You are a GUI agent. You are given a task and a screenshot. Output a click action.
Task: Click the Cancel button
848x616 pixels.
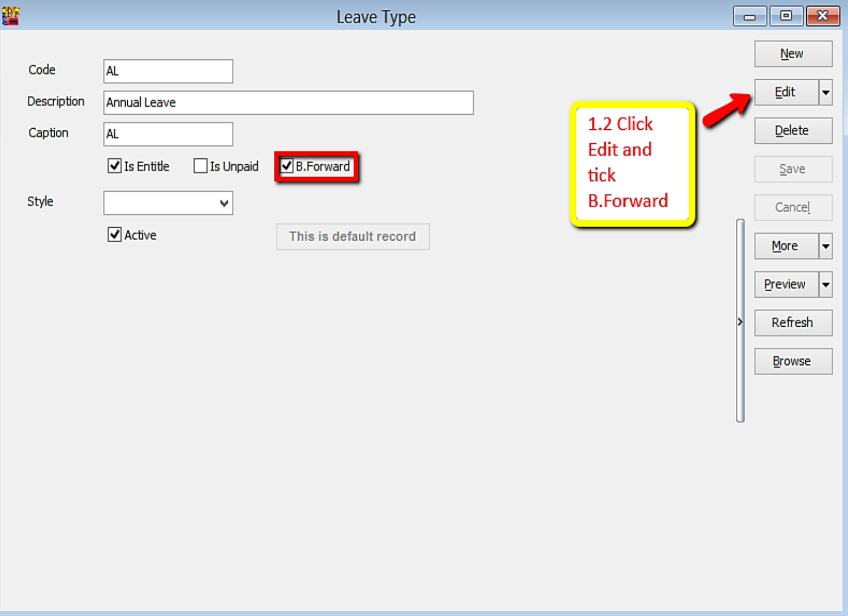(x=793, y=207)
